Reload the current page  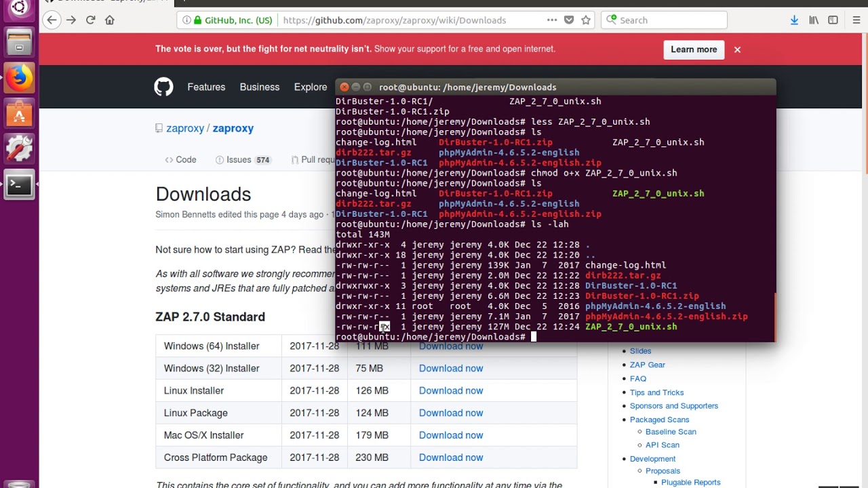click(x=90, y=20)
